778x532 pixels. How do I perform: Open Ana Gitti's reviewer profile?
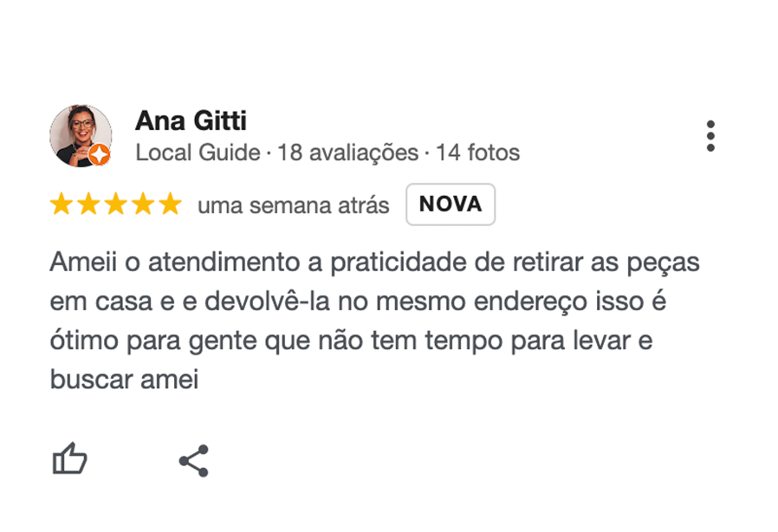pyautogui.click(x=191, y=120)
